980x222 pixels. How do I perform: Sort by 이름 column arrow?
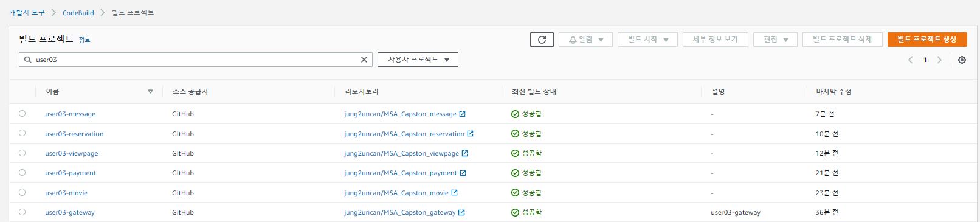point(150,92)
